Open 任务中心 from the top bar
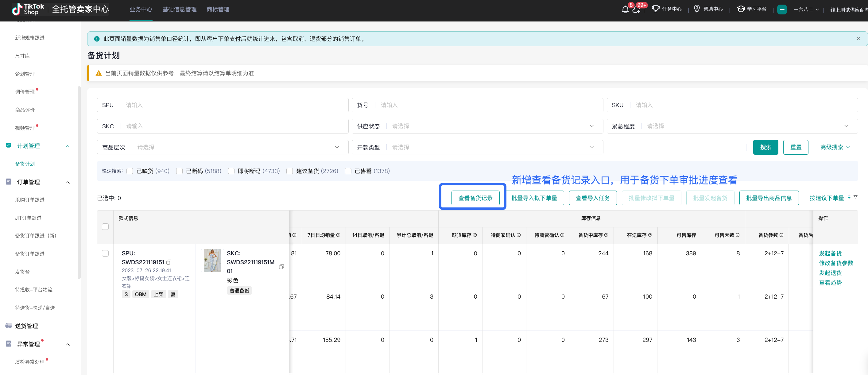The image size is (868, 375). click(667, 9)
